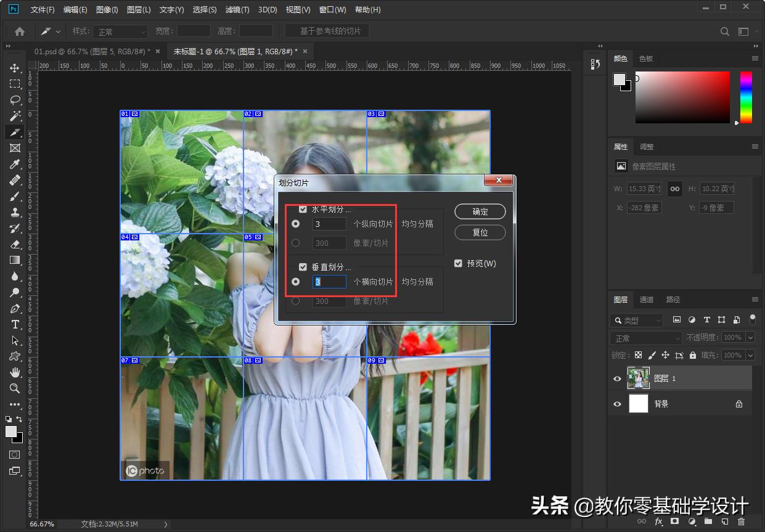Toggle the 预览(W) preview checkbox

pyautogui.click(x=458, y=263)
